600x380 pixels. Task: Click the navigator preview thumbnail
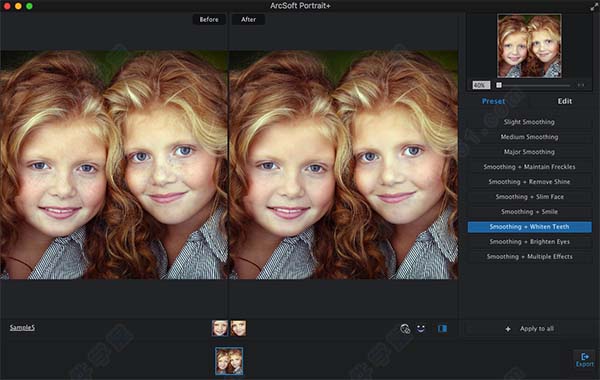pyautogui.click(x=529, y=46)
